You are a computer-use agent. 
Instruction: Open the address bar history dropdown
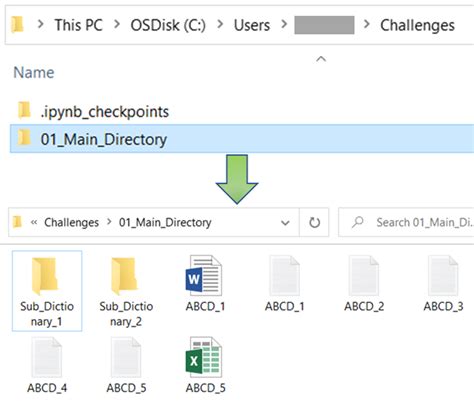(285, 223)
